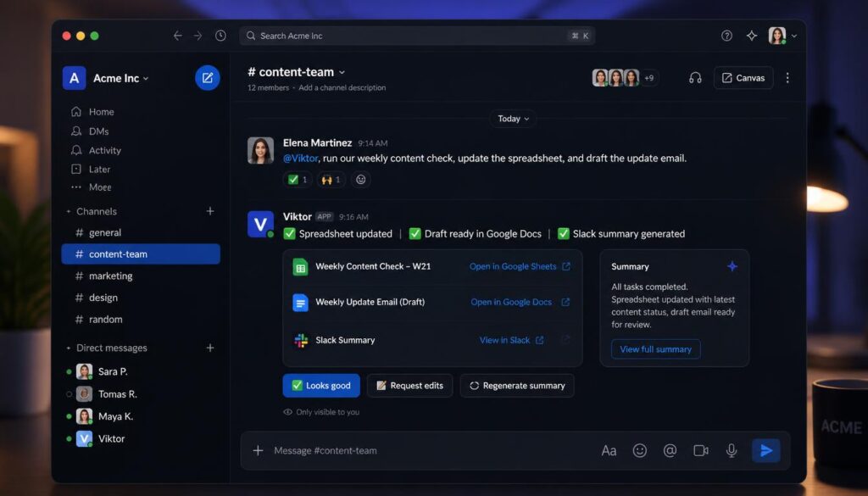Viewport: 868px width, 496px height.
Task: Open the Canvas button
Action: [743, 78]
